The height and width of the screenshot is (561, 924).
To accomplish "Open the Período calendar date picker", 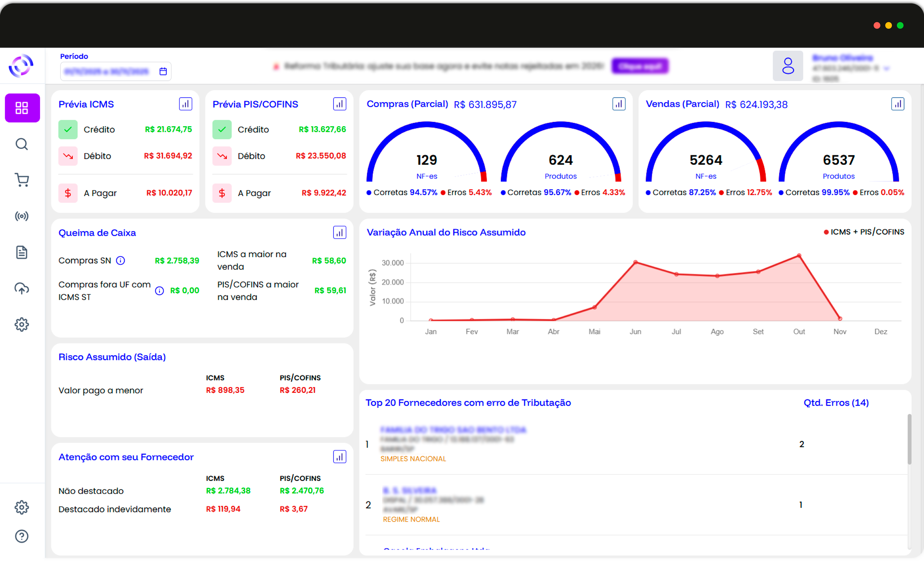I will pos(163,72).
